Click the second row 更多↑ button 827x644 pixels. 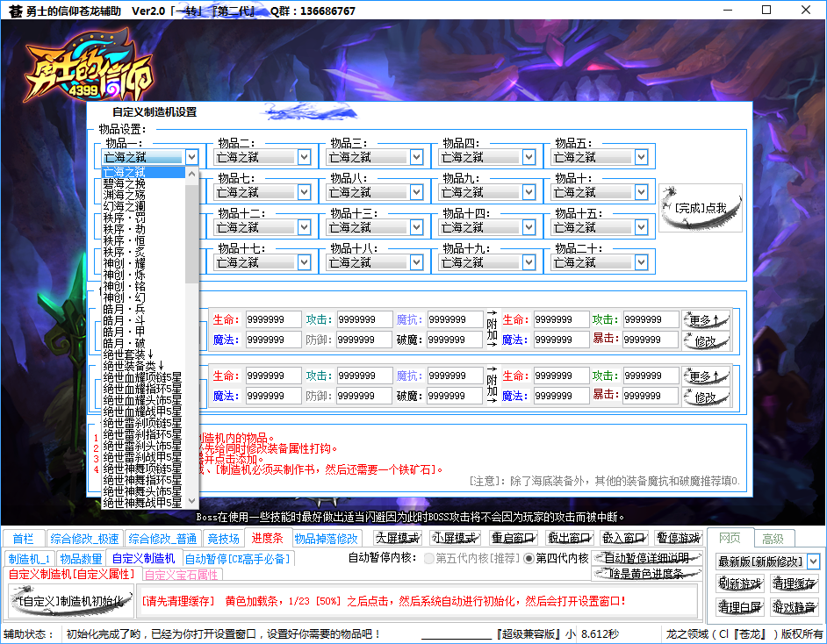pos(706,376)
